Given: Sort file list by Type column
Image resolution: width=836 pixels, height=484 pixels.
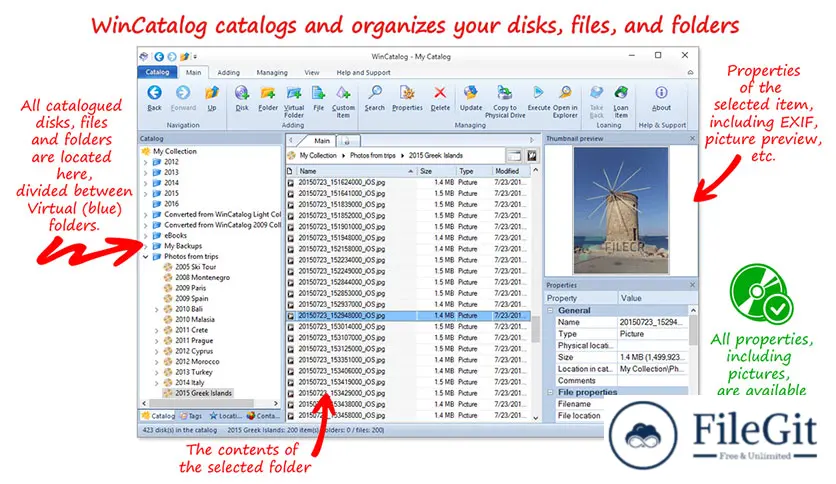Looking at the screenshot, I should point(474,171).
